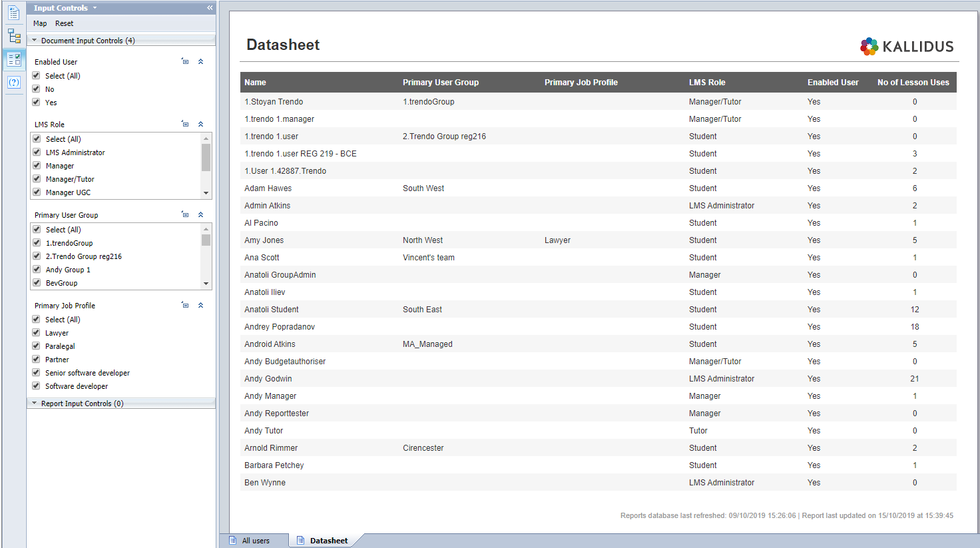Image resolution: width=980 pixels, height=548 pixels.
Task: Show dependencies icon for Primary Job Profile
Action: [x=185, y=306]
